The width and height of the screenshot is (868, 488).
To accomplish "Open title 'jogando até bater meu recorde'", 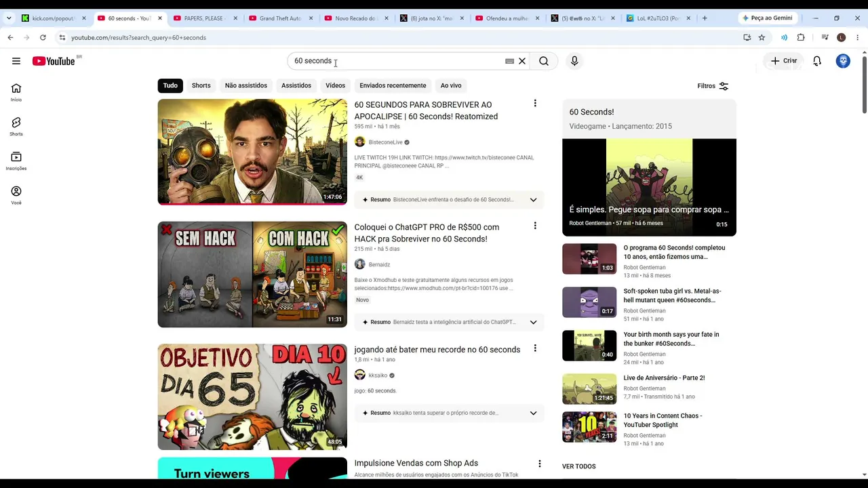I will (437, 350).
